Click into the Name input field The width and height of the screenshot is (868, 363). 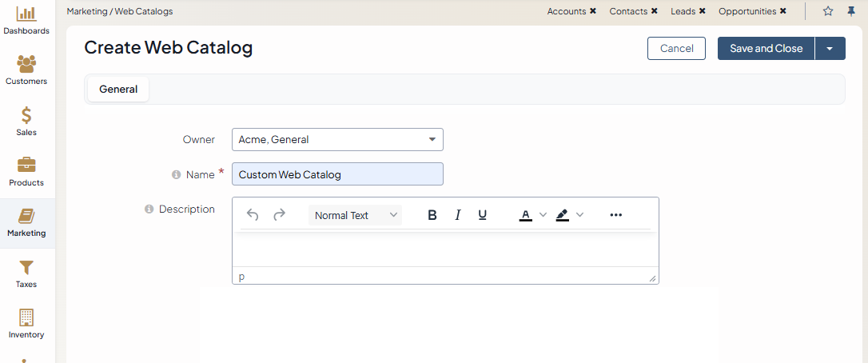pyautogui.click(x=337, y=174)
